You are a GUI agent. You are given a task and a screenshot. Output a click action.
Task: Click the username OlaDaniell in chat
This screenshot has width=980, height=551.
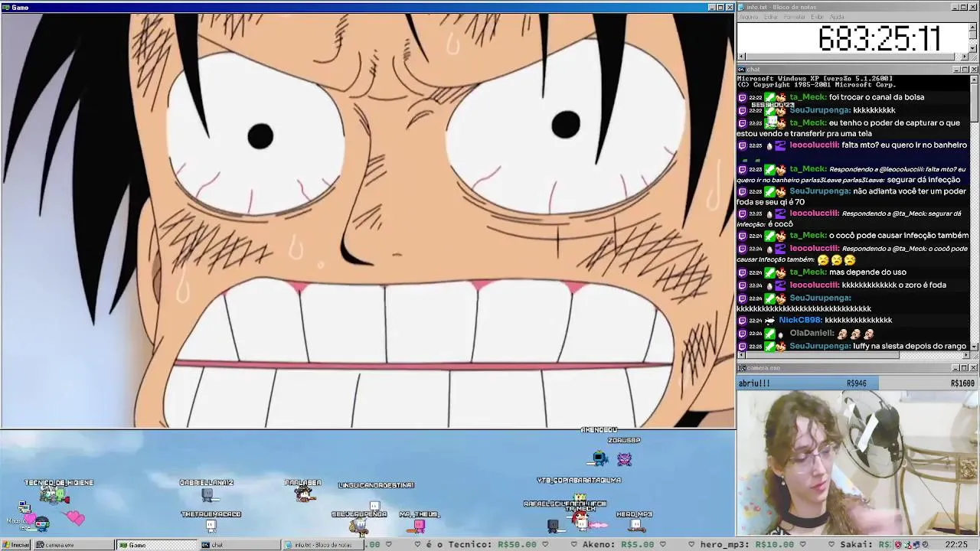pyautogui.click(x=812, y=334)
